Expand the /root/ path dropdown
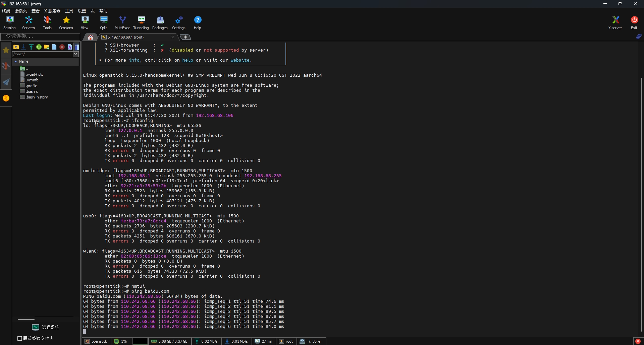Viewport: 644px width, 345px height. [75, 54]
